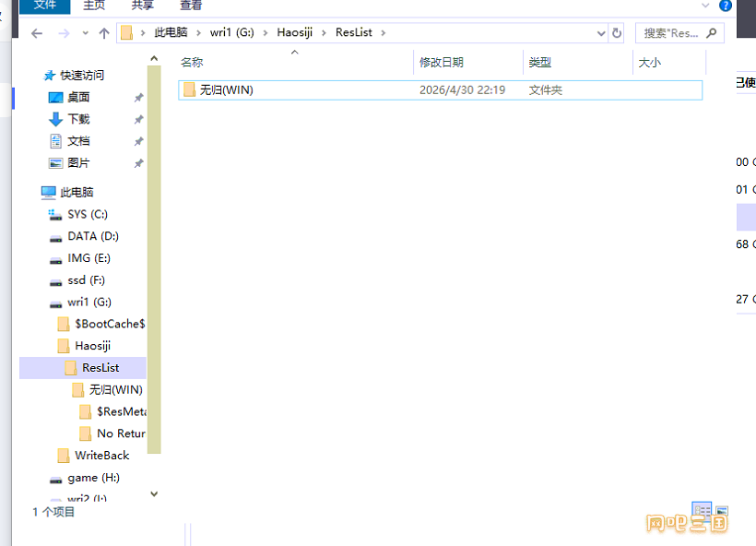The width and height of the screenshot is (756, 546).
Task: Click the folder icon in address bar
Action: 127,33
